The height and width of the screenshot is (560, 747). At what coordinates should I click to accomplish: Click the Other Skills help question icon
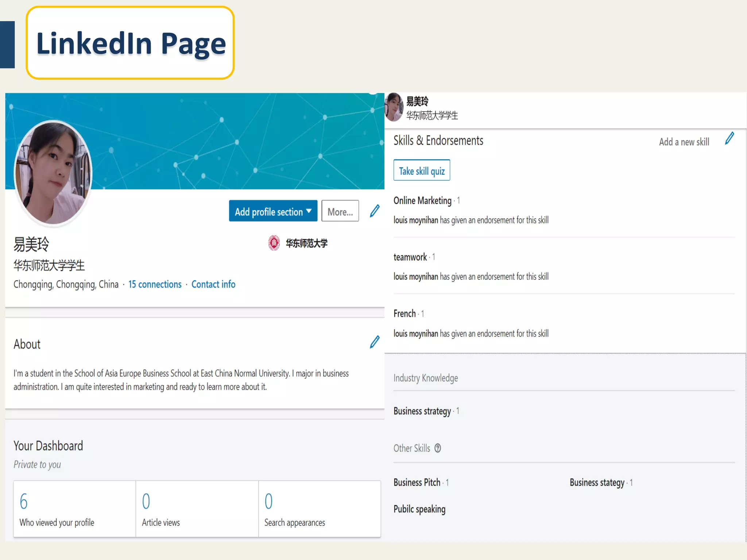tap(438, 448)
